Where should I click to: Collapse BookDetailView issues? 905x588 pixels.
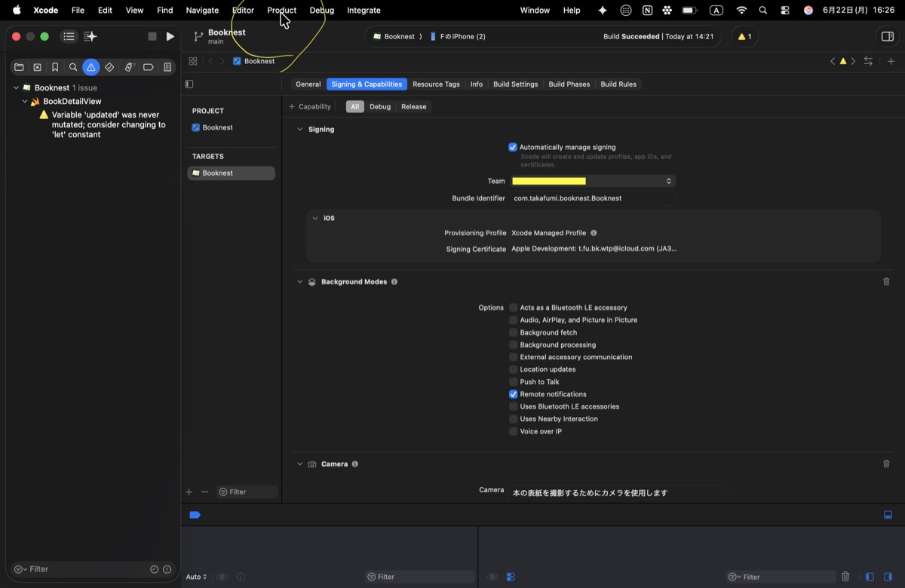[25, 101]
